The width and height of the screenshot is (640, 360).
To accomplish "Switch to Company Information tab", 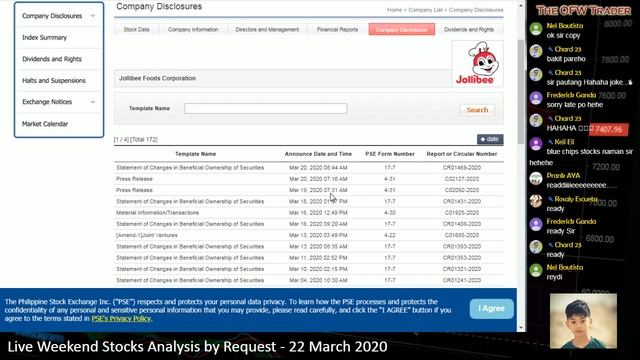I will (x=193, y=29).
